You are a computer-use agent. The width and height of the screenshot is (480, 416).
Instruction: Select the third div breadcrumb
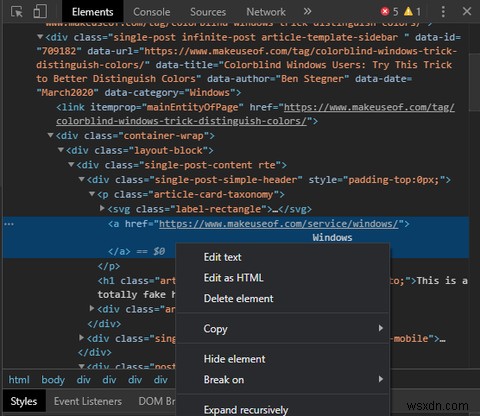[x=135, y=380]
